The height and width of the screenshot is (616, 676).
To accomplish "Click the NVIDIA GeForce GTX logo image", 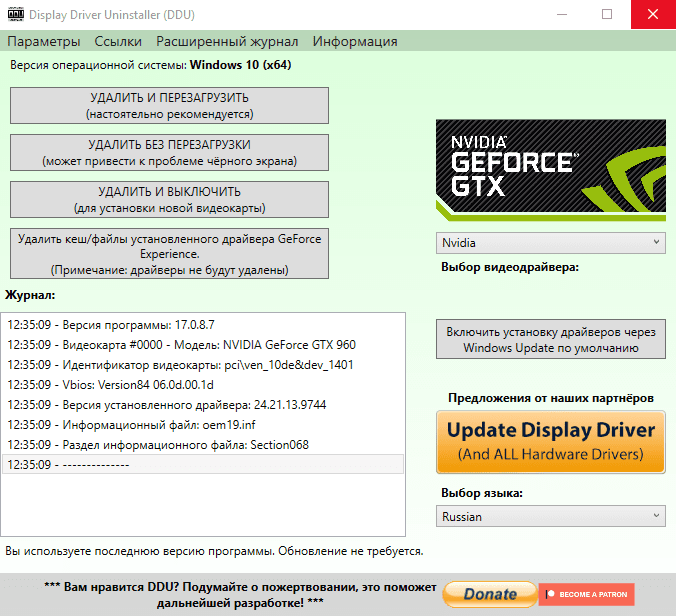I will click(x=551, y=170).
